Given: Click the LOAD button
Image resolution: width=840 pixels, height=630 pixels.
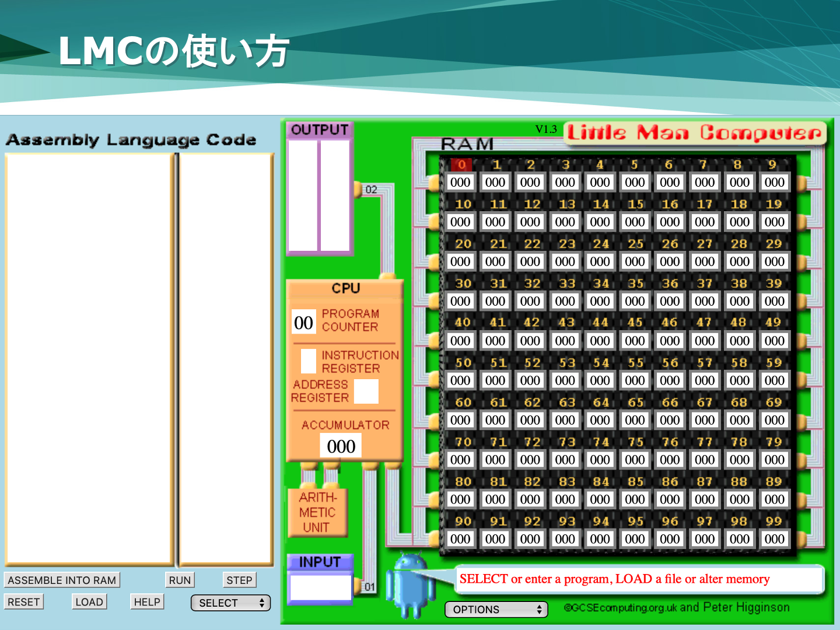Looking at the screenshot, I should coord(89,602).
